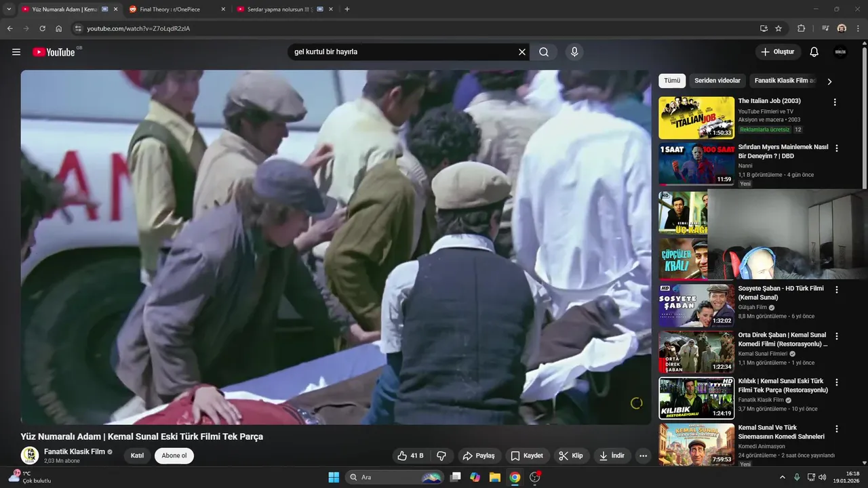Select the Fanatik Klasik Film chip
The width and height of the screenshot is (868, 488).
pos(785,81)
